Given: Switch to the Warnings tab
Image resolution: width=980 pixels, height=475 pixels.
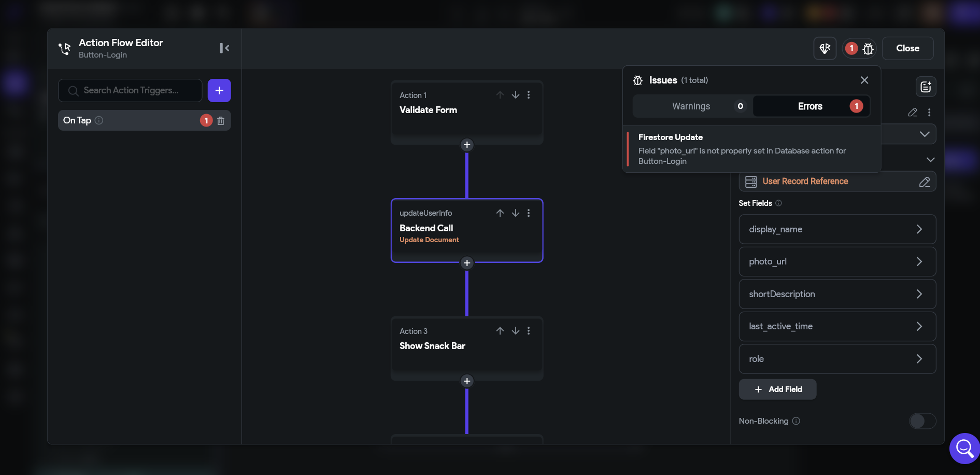Looking at the screenshot, I should click(693, 106).
